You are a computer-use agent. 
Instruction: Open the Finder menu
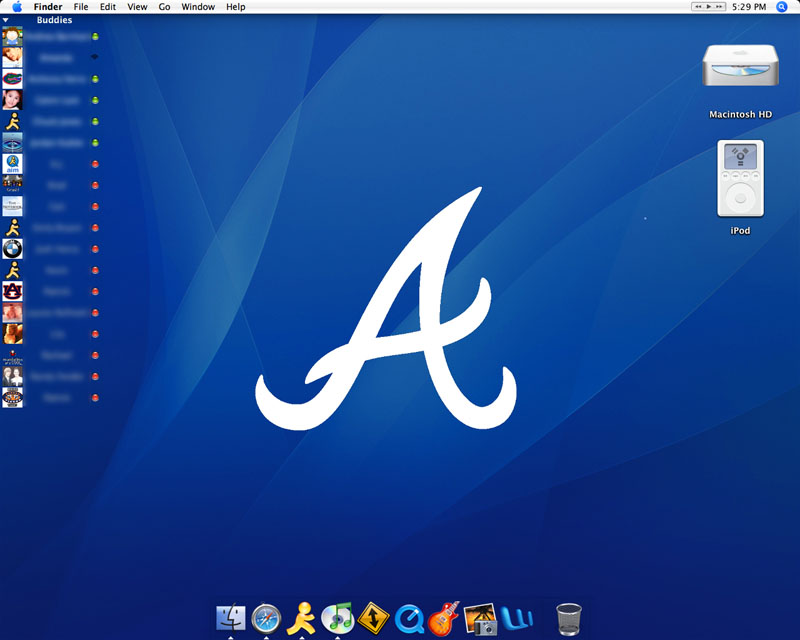(x=48, y=7)
